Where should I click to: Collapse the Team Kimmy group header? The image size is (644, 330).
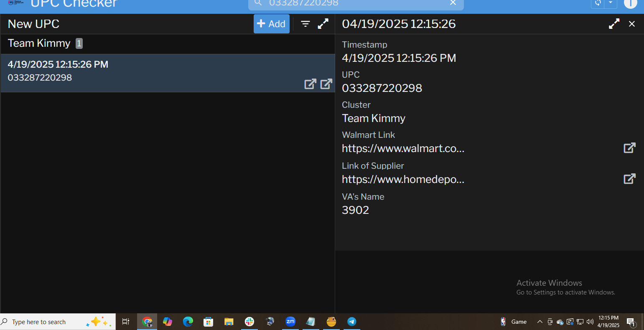[x=39, y=43]
